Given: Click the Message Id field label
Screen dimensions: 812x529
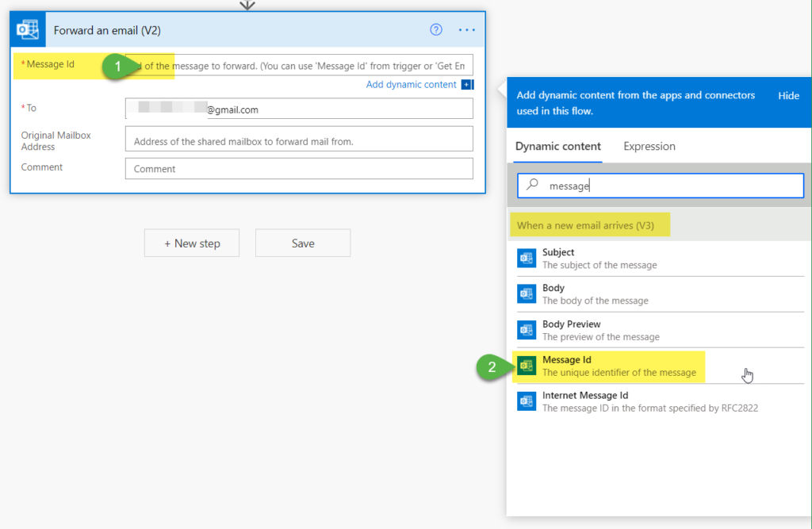Looking at the screenshot, I should coord(50,64).
